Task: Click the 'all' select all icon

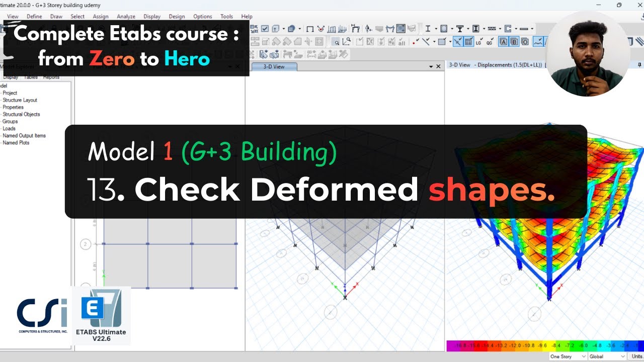Action: pyautogui.click(x=401, y=42)
